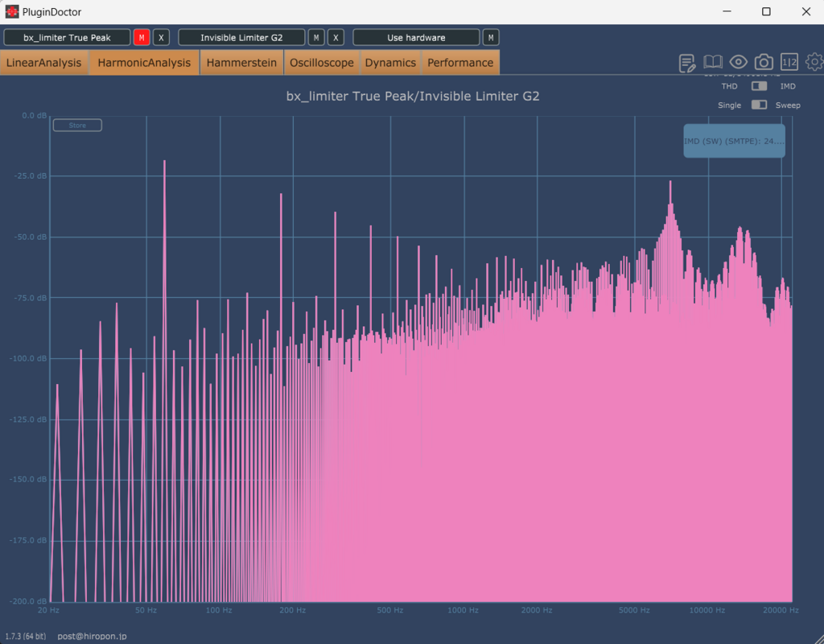Click the -50.0 dB axis label
The width and height of the screenshot is (824, 644).
(31, 237)
